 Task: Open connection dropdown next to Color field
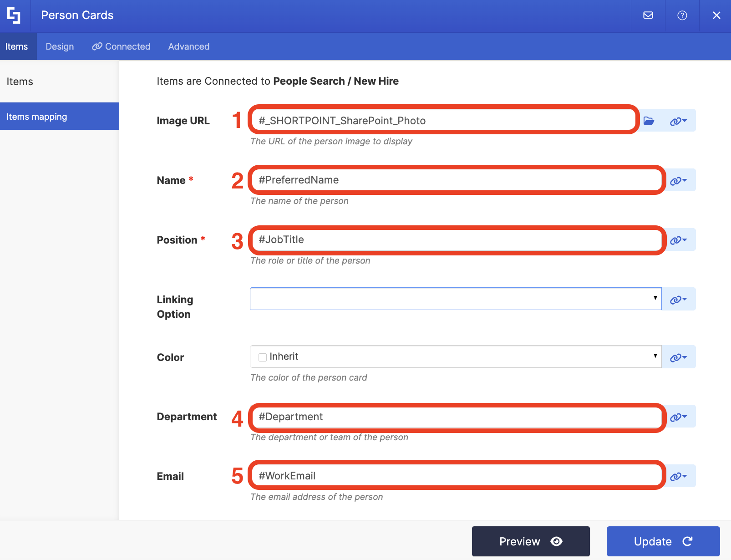679,357
